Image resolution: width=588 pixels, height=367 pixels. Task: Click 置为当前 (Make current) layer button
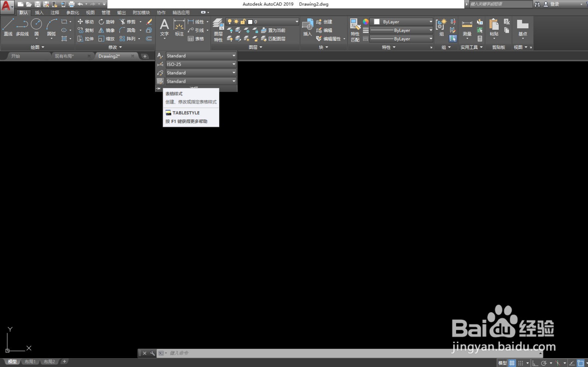pyautogui.click(x=273, y=30)
